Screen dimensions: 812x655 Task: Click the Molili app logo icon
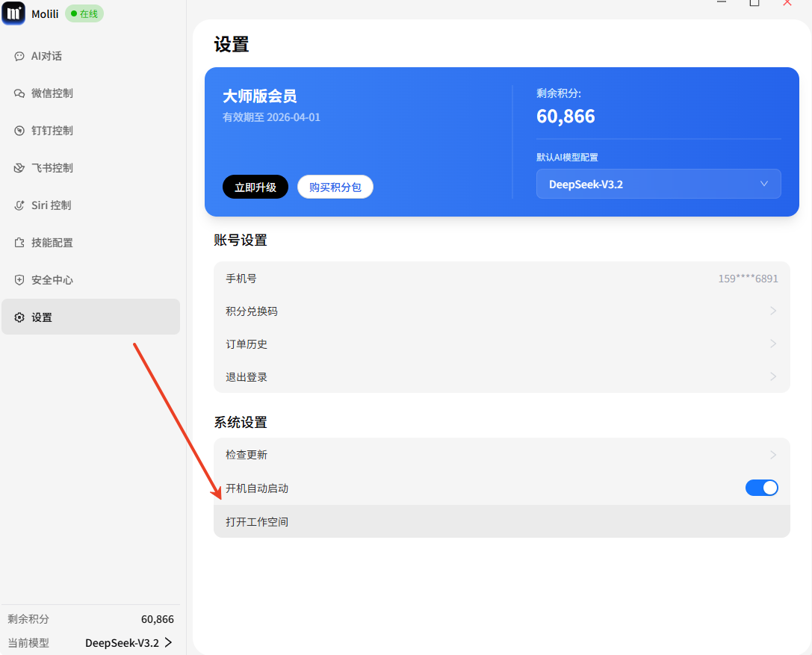point(13,13)
